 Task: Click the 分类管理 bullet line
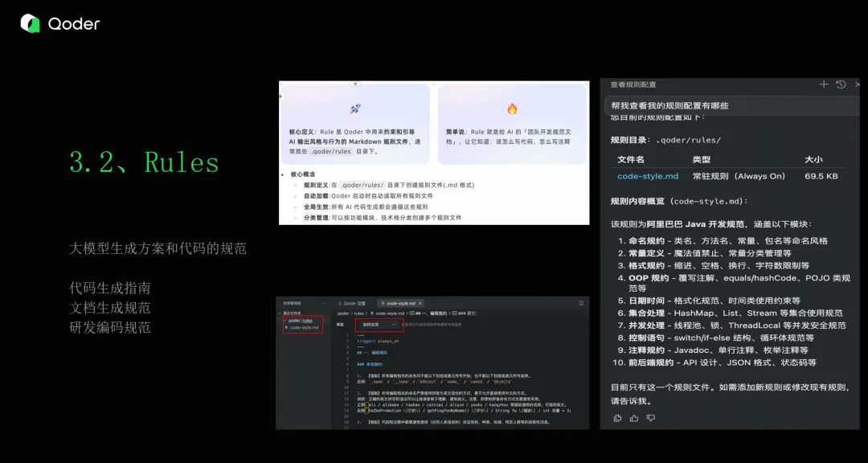[x=382, y=218]
